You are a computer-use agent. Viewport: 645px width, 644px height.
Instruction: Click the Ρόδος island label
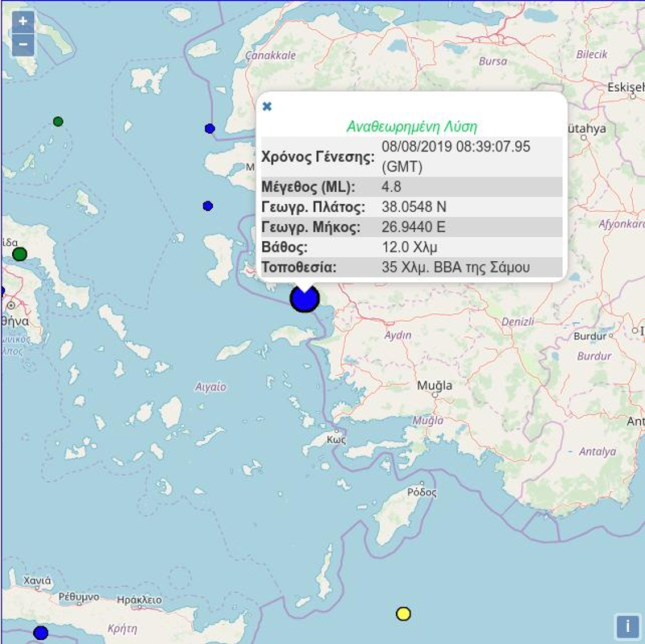(x=422, y=492)
